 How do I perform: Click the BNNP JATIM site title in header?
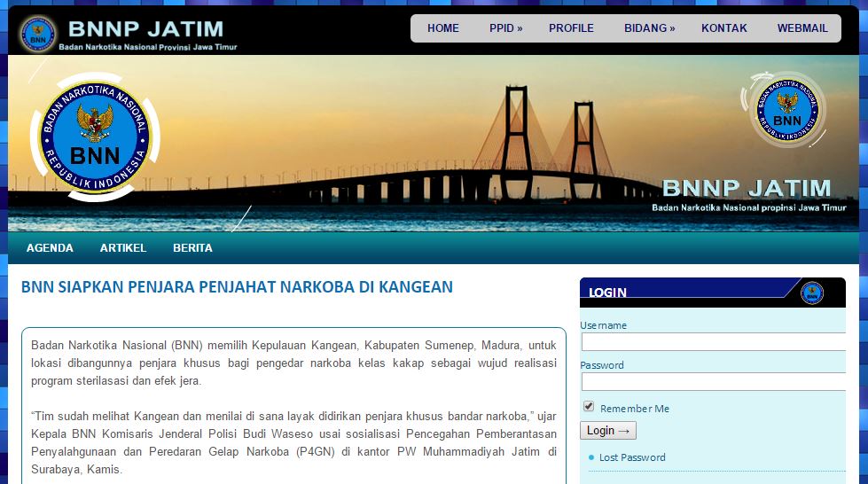click(146, 28)
